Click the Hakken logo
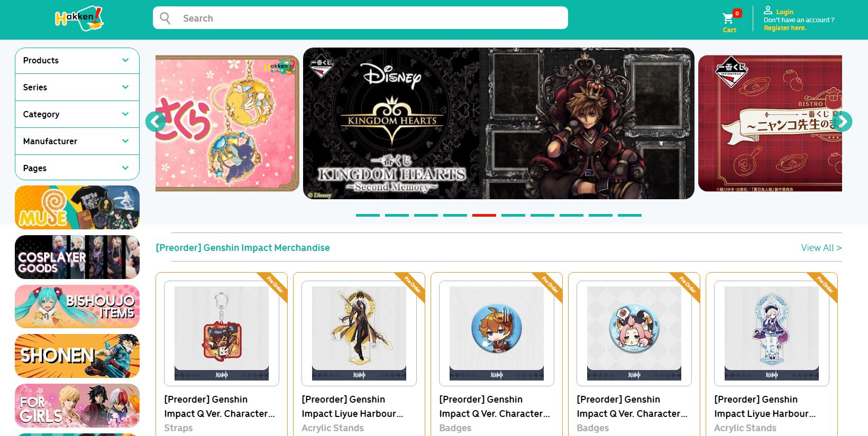The image size is (868, 436). 79,18
